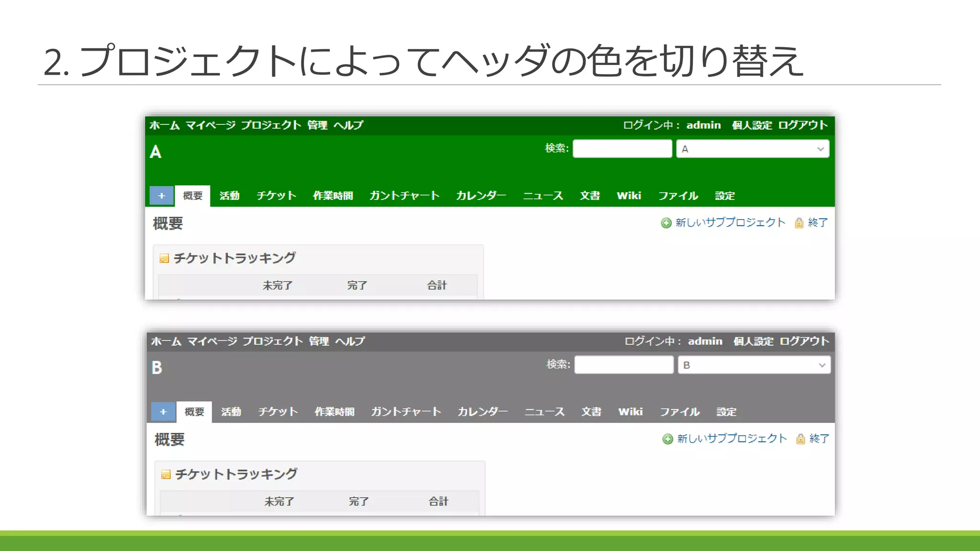Click the チケットトラッキング icon in project A

coord(164,258)
